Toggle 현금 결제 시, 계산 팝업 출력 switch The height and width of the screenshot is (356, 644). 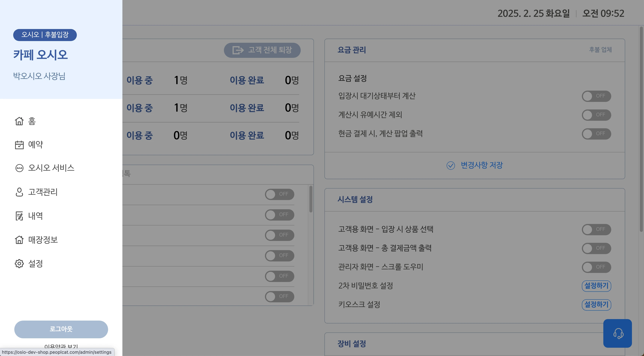(x=596, y=134)
